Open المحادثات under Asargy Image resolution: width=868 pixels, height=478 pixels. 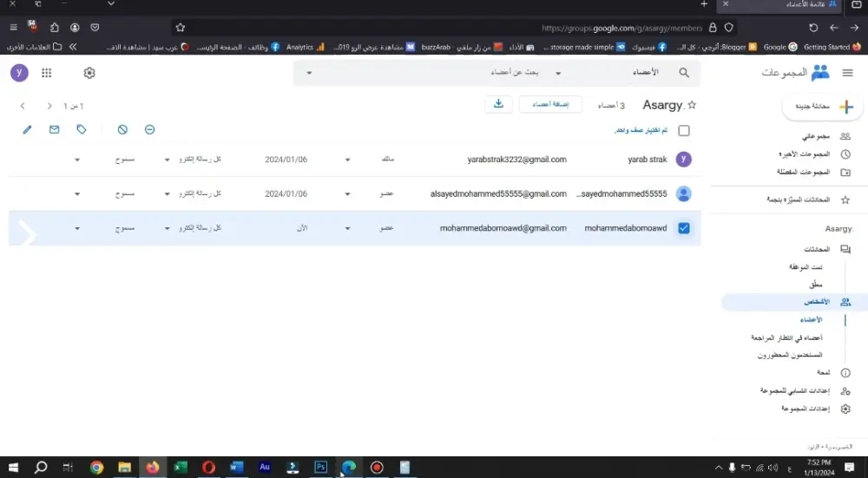tap(817, 249)
